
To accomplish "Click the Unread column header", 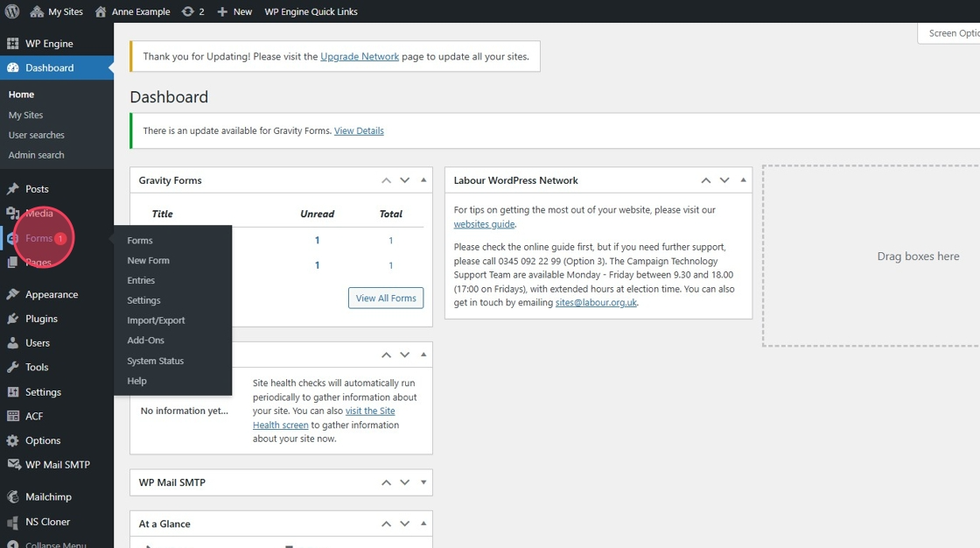I will (317, 214).
